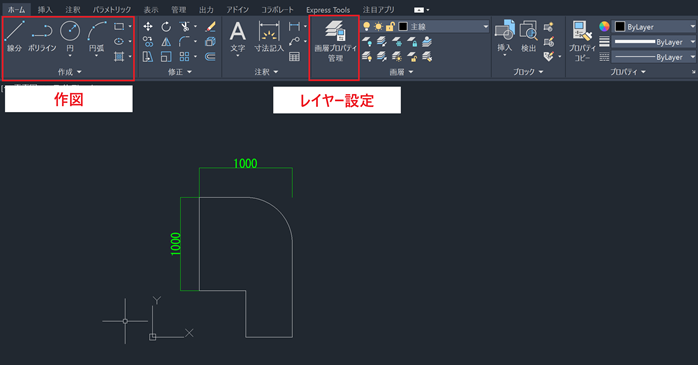Click Turn All Layers On icon

click(x=367, y=57)
